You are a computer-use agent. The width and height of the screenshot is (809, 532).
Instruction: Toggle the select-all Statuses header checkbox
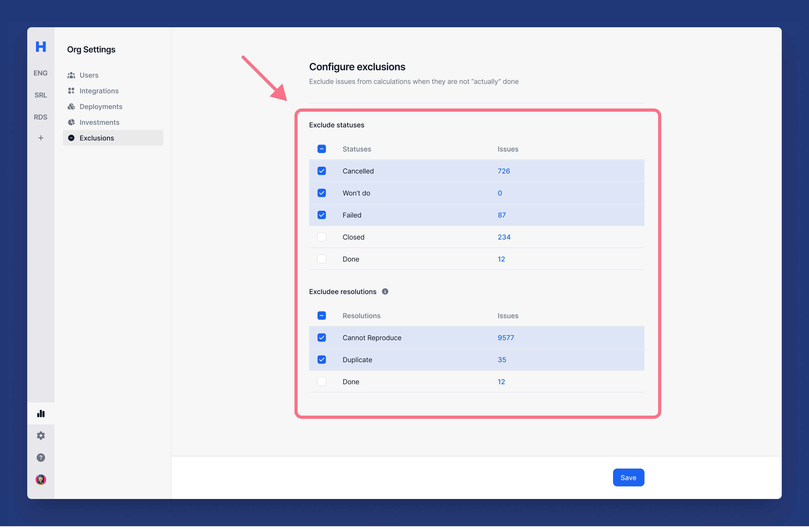[321, 149]
